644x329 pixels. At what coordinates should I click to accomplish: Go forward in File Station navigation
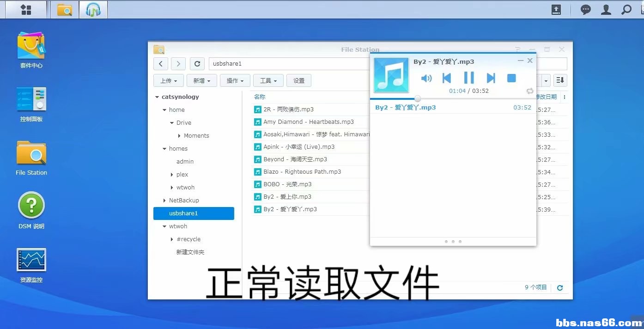[x=178, y=64]
